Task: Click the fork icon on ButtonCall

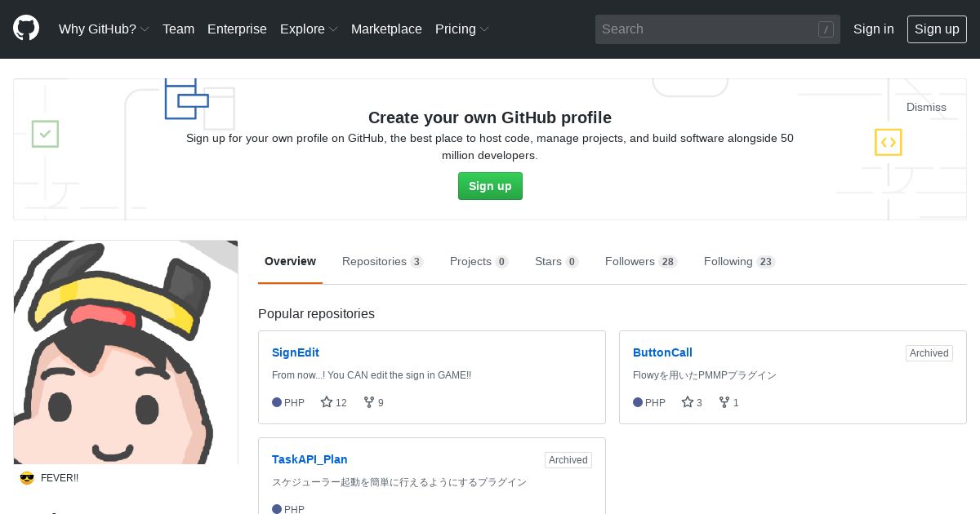Action: pyautogui.click(x=724, y=402)
